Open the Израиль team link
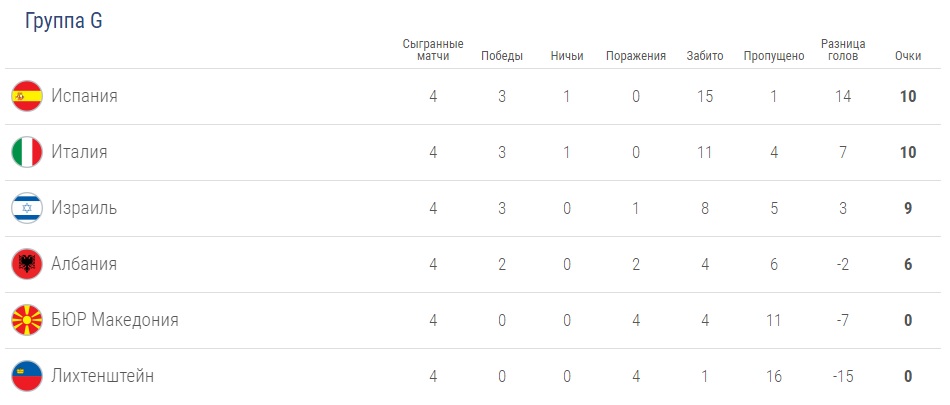This screenshot has height=405, width=950. pos(84,208)
